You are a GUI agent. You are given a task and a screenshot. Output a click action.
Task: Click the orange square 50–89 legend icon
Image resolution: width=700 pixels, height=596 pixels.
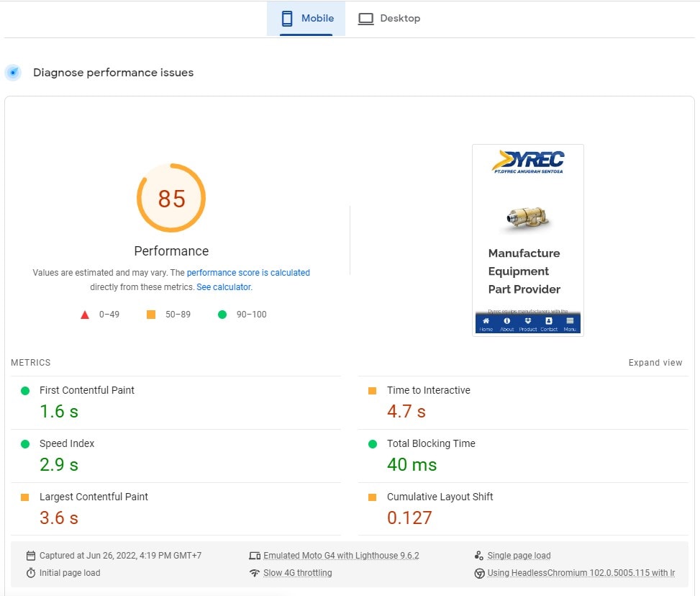(x=151, y=315)
